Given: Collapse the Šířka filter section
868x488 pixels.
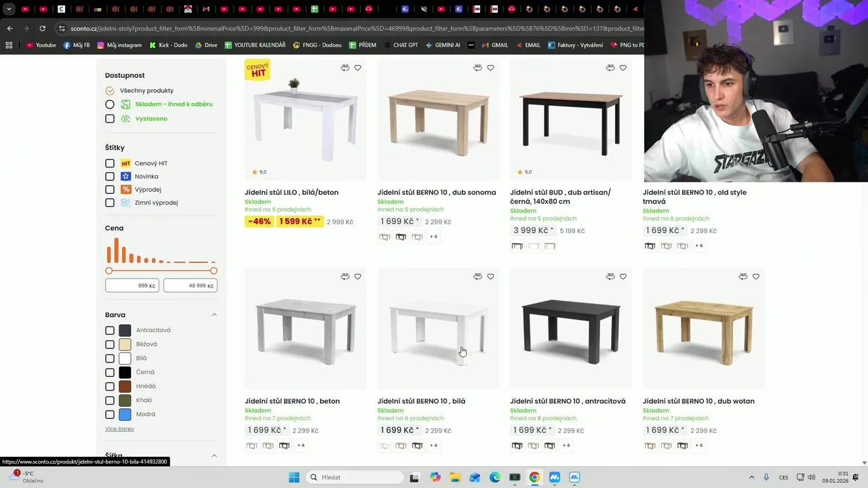Looking at the screenshot, I should pyautogui.click(x=214, y=455).
